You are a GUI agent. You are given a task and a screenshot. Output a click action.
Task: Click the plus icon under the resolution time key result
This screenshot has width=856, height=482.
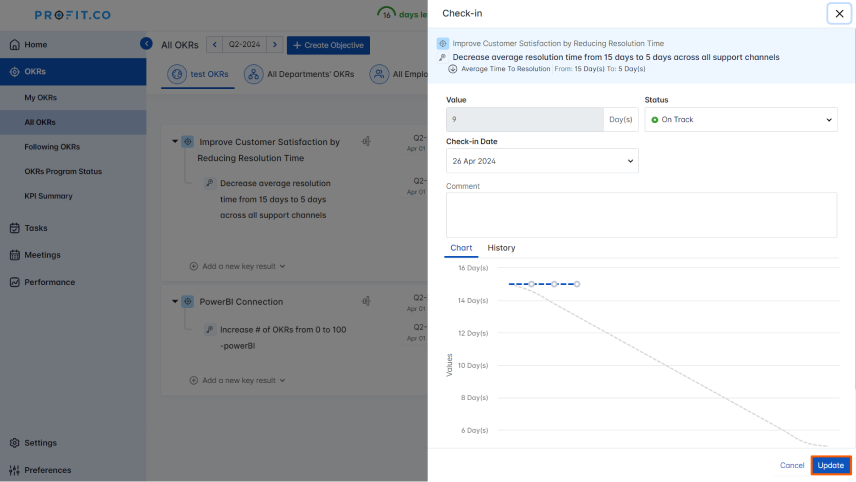[x=194, y=266]
